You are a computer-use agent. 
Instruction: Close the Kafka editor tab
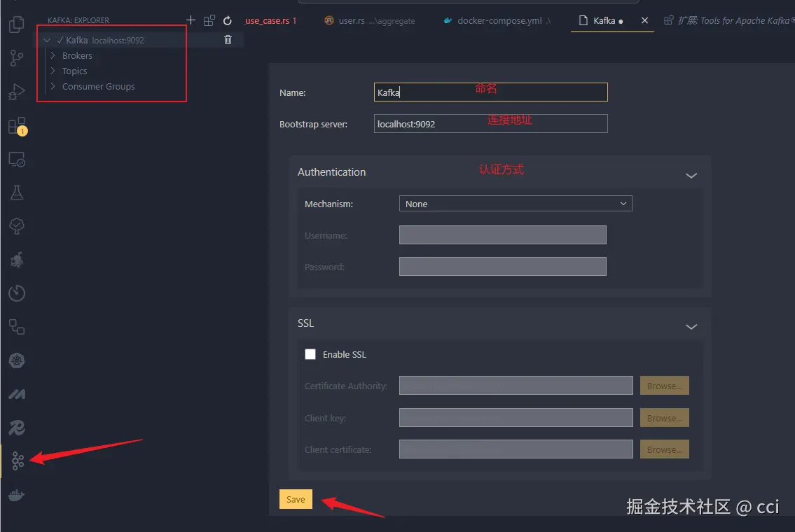point(644,20)
